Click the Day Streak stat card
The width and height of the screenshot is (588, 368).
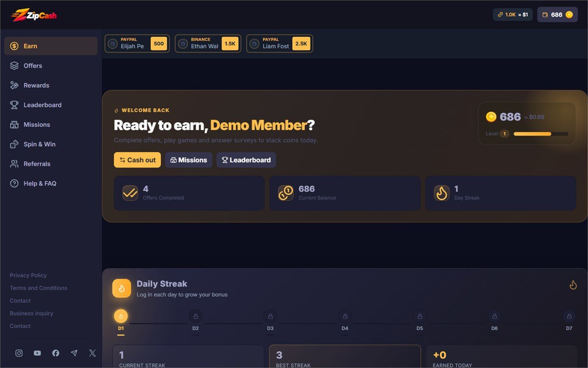pyautogui.click(x=500, y=193)
